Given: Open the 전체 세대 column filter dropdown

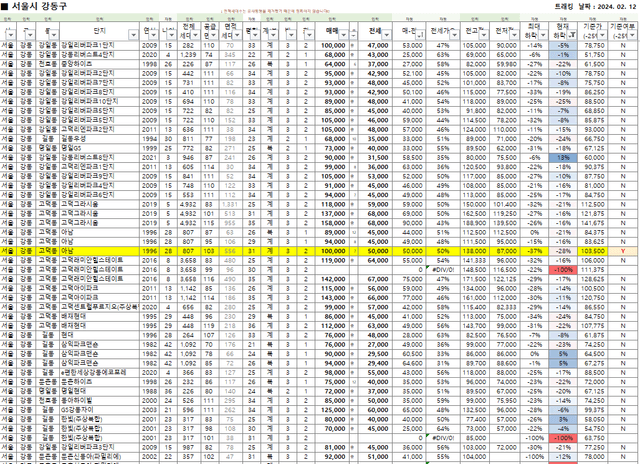Looking at the screenshot, I should 196,35.
